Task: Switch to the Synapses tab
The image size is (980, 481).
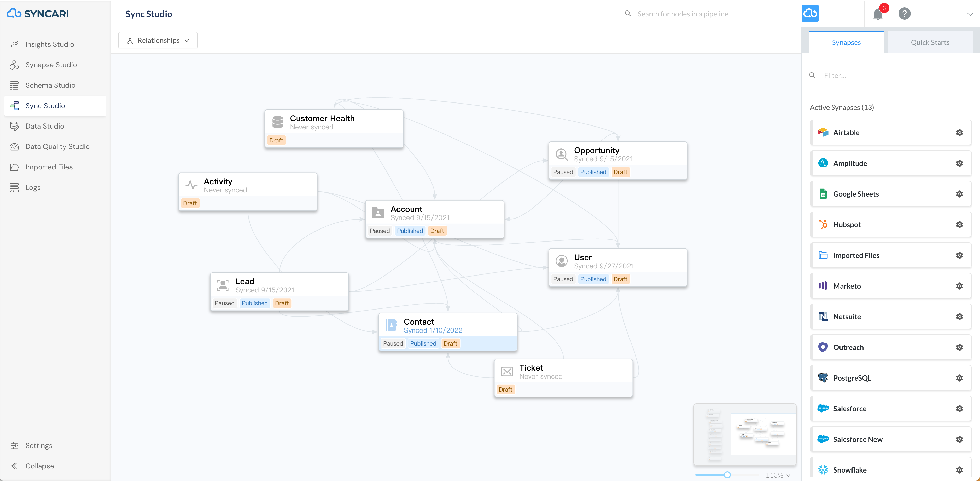Action: [x=846, y=43]
